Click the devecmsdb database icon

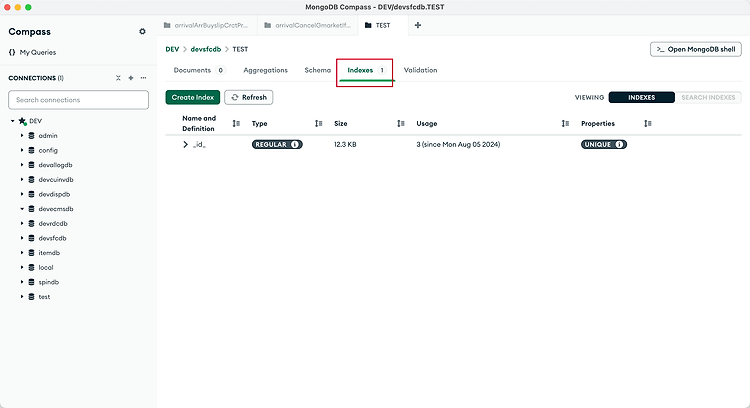(x=32, y=209)
